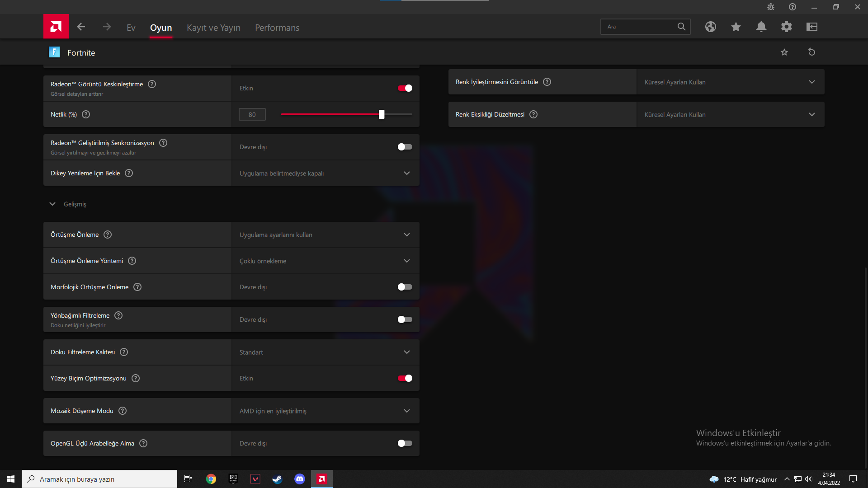Switch to the Performans tab

pyautogui.click(x=277, y=28)
